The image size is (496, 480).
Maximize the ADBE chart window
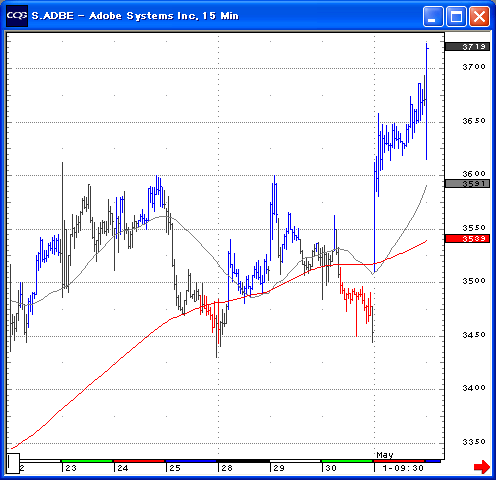point(456,16)
